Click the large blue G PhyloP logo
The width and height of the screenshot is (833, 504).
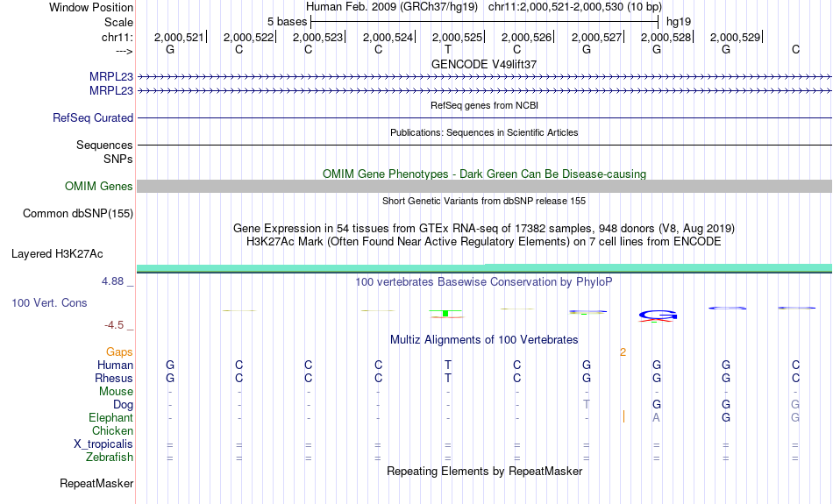coord(658,316)
